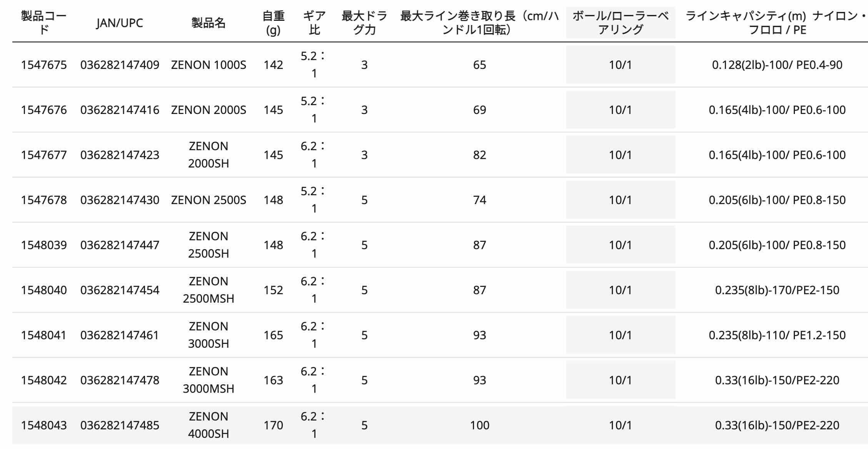Image resolution: width=868 pixels, height=449 pixels.
Task: Click the line capacity 0.128(2lb)-100/ PE0.4-90
Action: (777, 65)
